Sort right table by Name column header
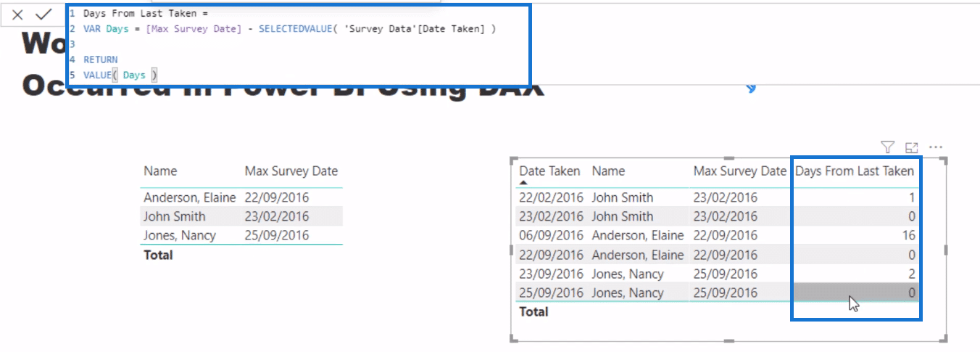The width and height of the screenshot is (980, 352). (x=608, y=171)
